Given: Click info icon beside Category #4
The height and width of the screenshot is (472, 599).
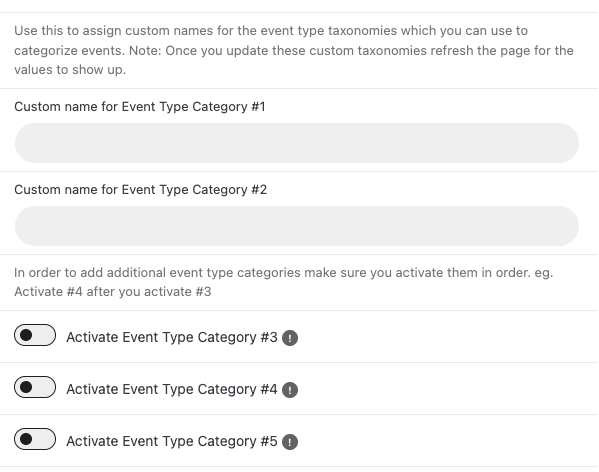Looking at the screenshot, I should pos(290,390).
